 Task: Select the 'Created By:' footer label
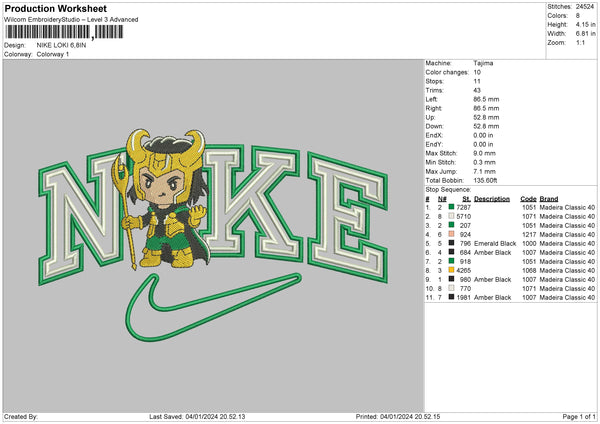pyautogui.click(x=21, y=416)
